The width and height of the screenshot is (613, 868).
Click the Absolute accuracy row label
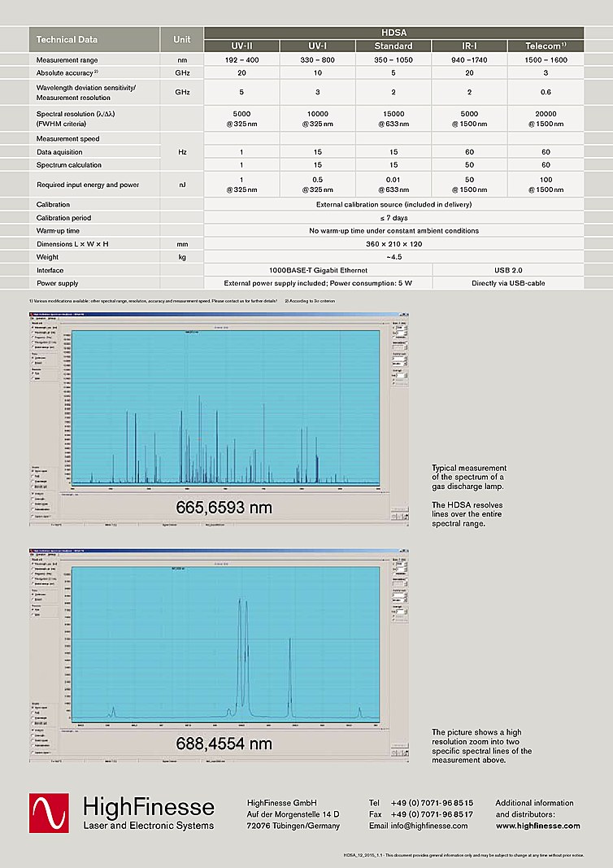(67, 72)
